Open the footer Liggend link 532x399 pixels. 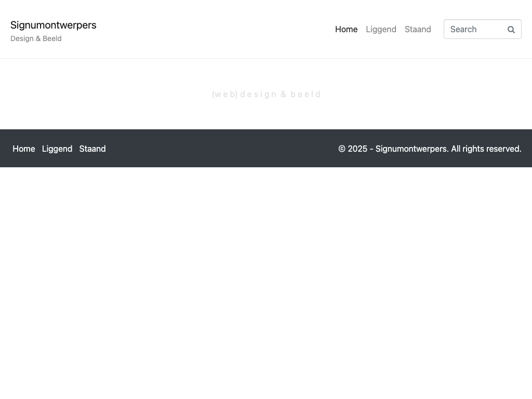point(57,149)
